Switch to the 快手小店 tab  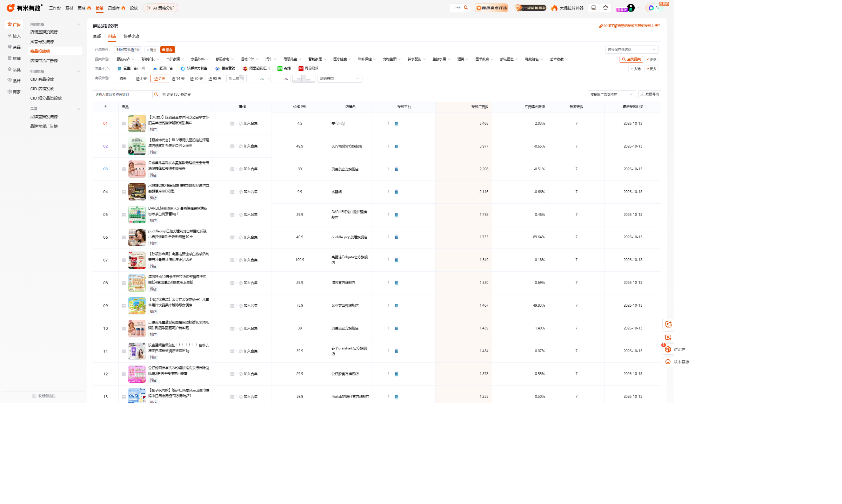[131, 36]
